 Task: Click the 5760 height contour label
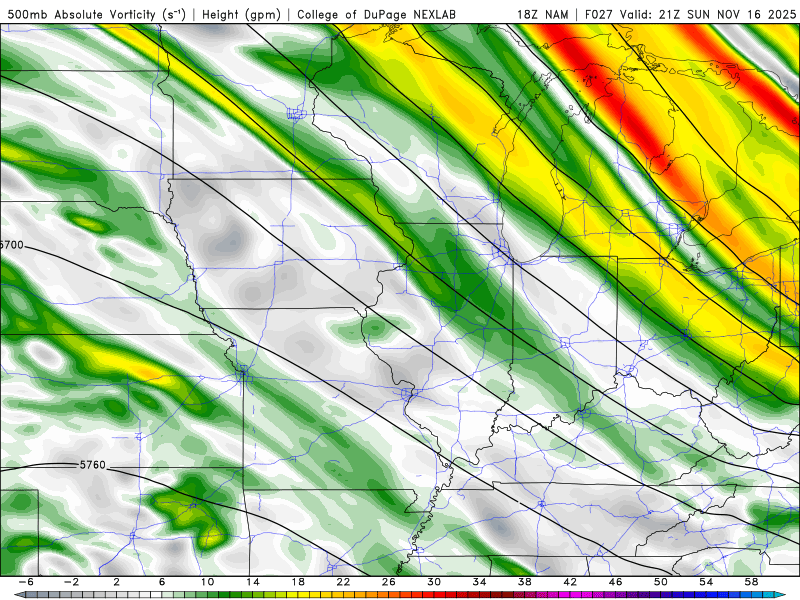pos(92,465)
